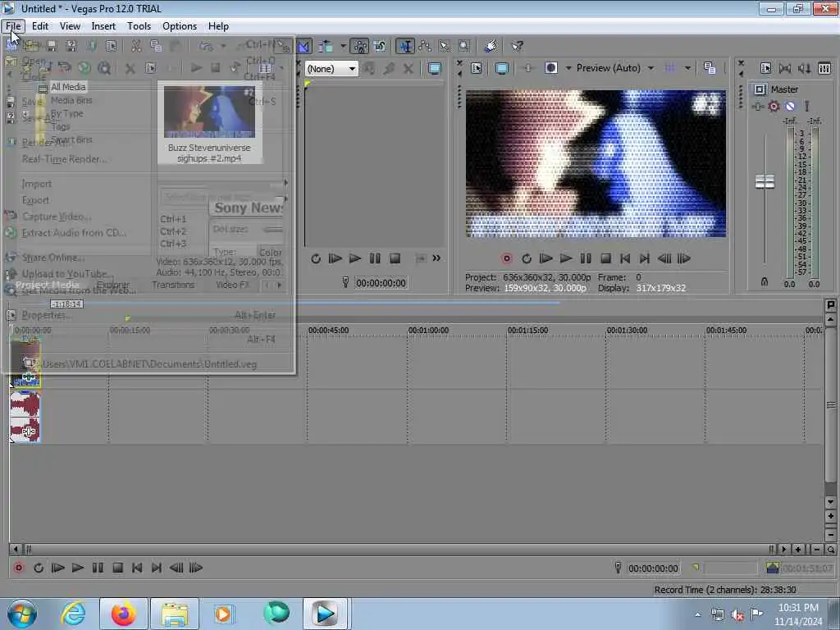
Task: Toggle Ignore Event Grouping
Action: [380, 46]
